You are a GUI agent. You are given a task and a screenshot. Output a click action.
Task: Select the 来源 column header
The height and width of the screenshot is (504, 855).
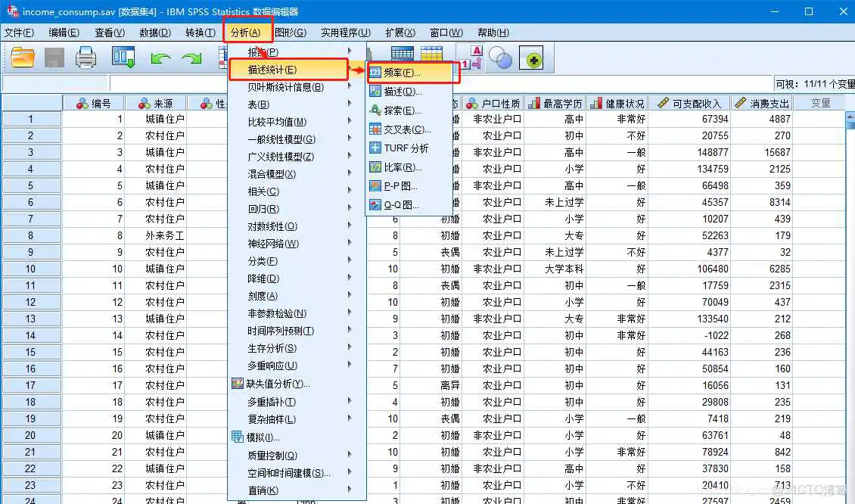coord(155,103)
